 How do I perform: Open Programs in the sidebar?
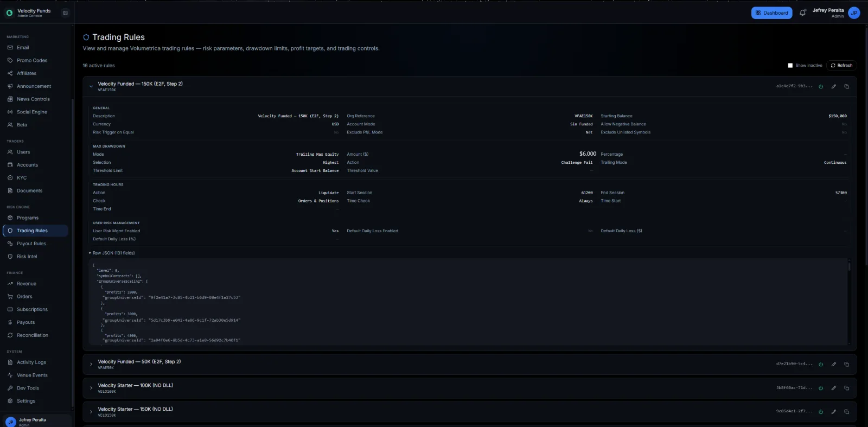coord(35,218)
